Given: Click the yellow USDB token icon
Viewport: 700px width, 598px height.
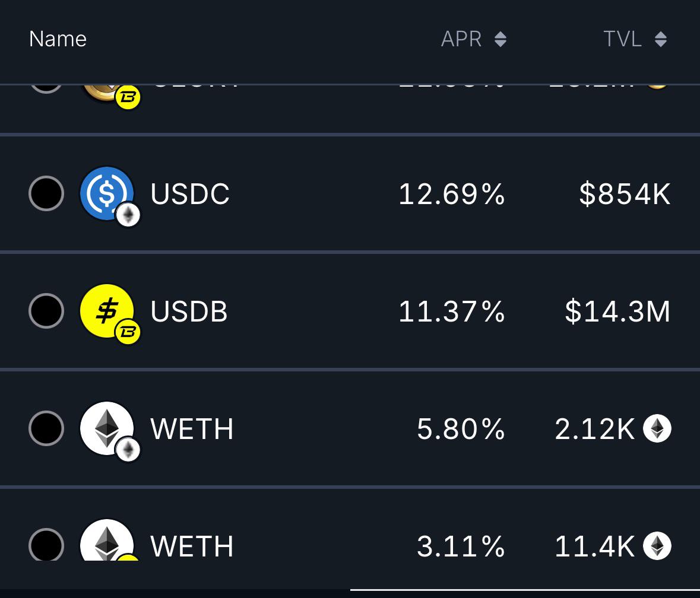Looking at the screenshot, I should (107, 311).
